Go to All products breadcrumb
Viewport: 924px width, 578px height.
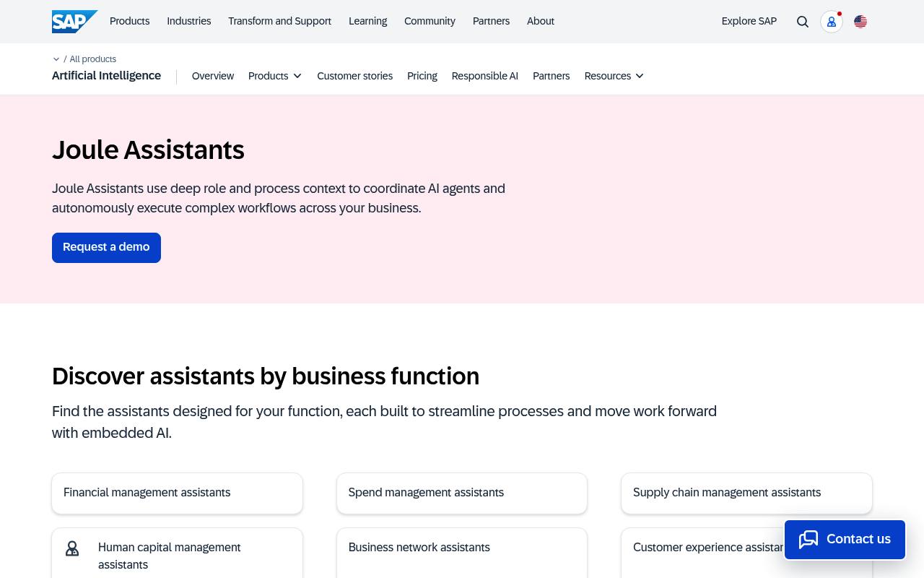[x=93, y=59]
